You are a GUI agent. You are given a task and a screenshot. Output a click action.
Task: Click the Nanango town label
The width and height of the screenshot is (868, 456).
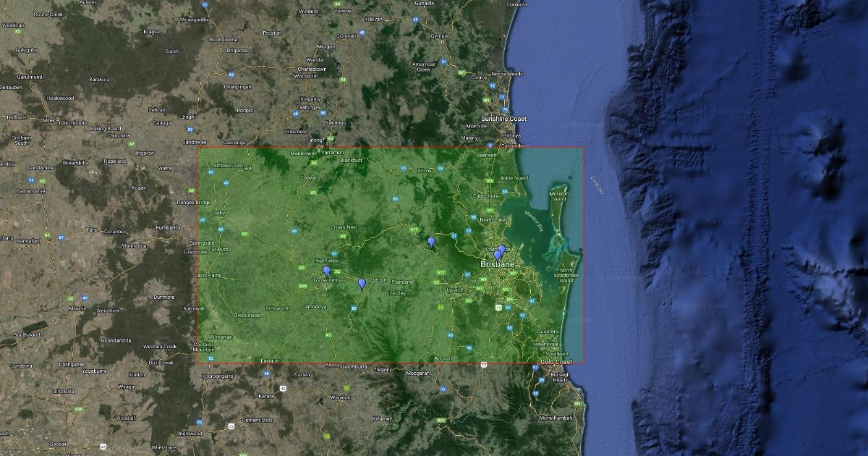pyautogui.click(x=335, y=122)
